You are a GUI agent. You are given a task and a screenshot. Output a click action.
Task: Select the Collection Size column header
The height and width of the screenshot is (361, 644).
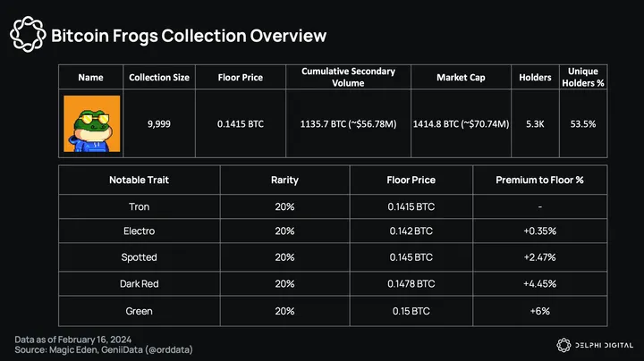coord(159,78)
